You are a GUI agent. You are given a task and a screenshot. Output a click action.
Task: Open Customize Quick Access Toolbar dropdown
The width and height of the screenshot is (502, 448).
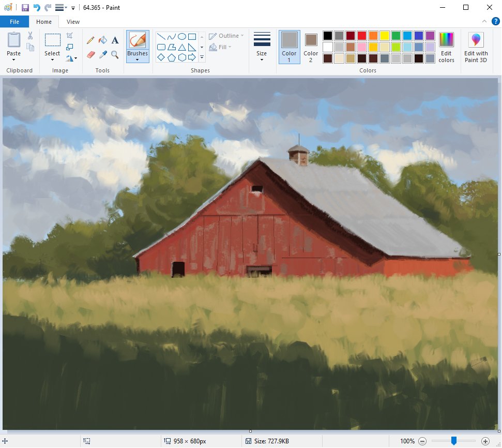coord(73,8)
